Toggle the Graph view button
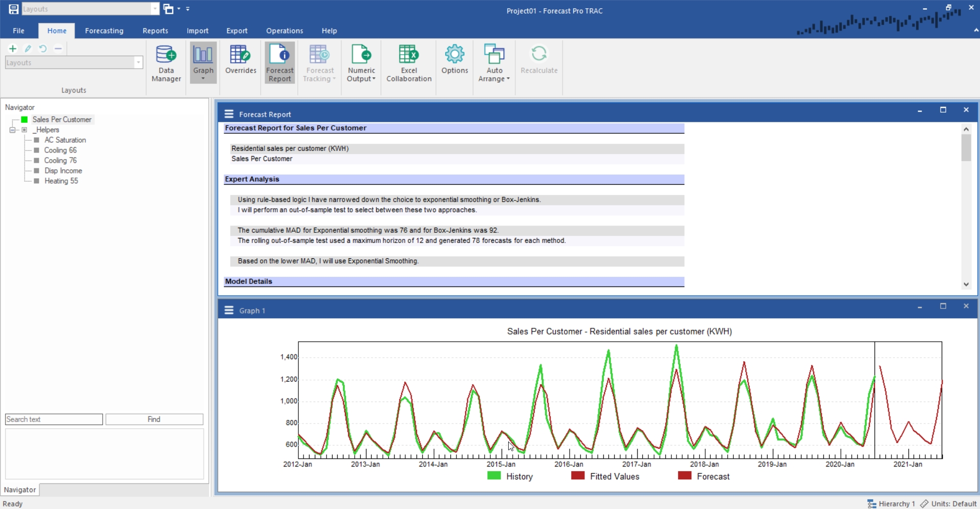This screenshot has width=980, height=509. 203,62
